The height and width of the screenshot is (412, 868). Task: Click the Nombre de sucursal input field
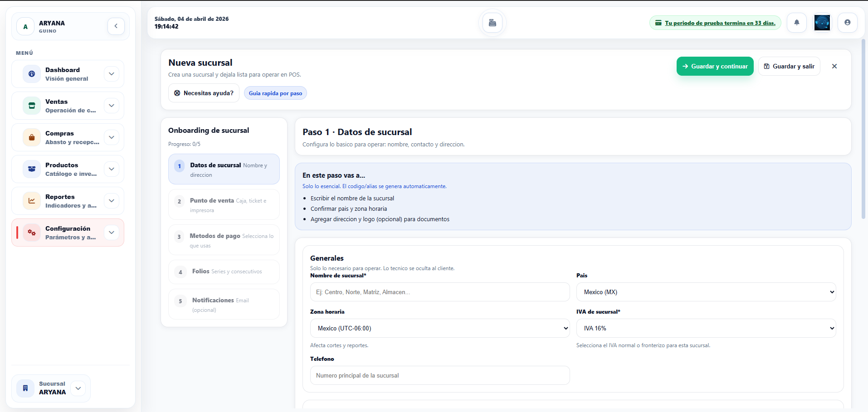[439, 292]
